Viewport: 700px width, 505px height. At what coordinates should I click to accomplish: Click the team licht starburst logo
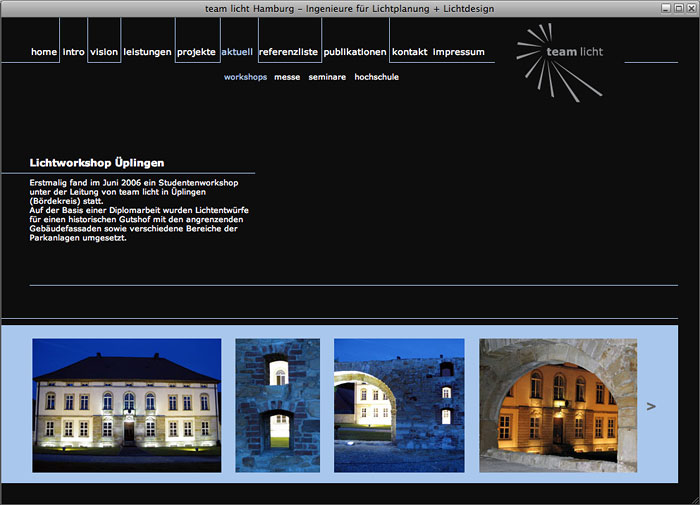(x=560, y=62)
